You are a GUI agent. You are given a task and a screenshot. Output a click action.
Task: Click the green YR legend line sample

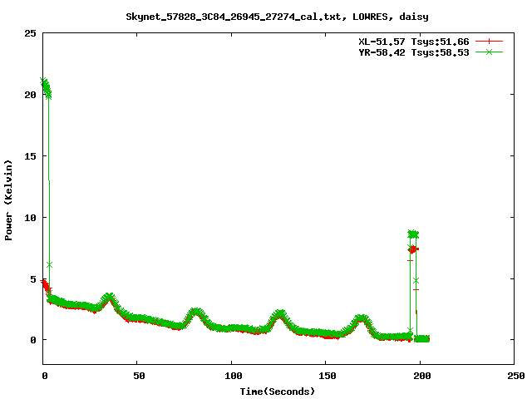pos(489,52)
